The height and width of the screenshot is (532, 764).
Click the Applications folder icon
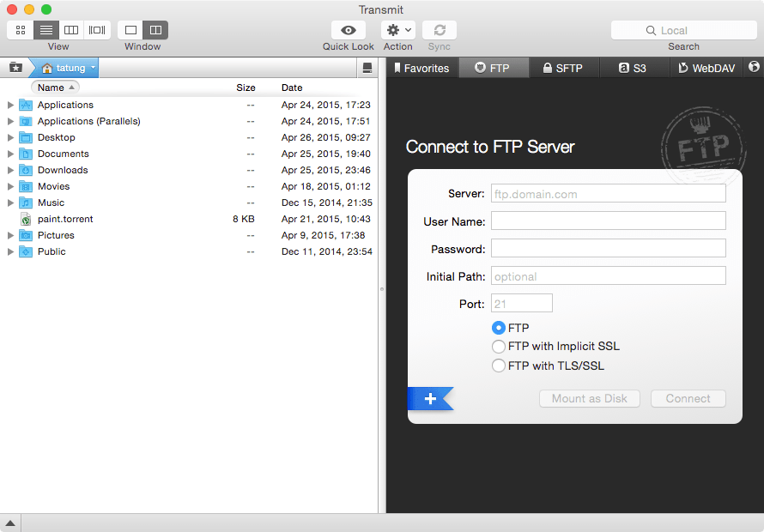[26, 105]
